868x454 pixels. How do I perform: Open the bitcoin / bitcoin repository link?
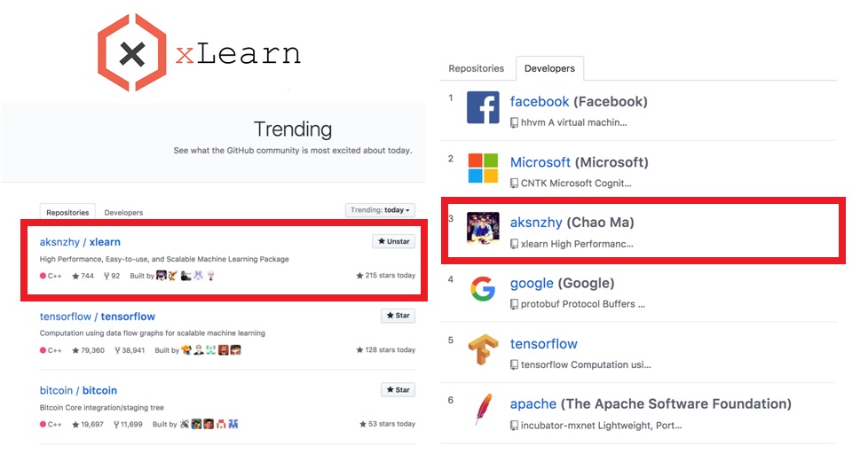coord(78,390)
